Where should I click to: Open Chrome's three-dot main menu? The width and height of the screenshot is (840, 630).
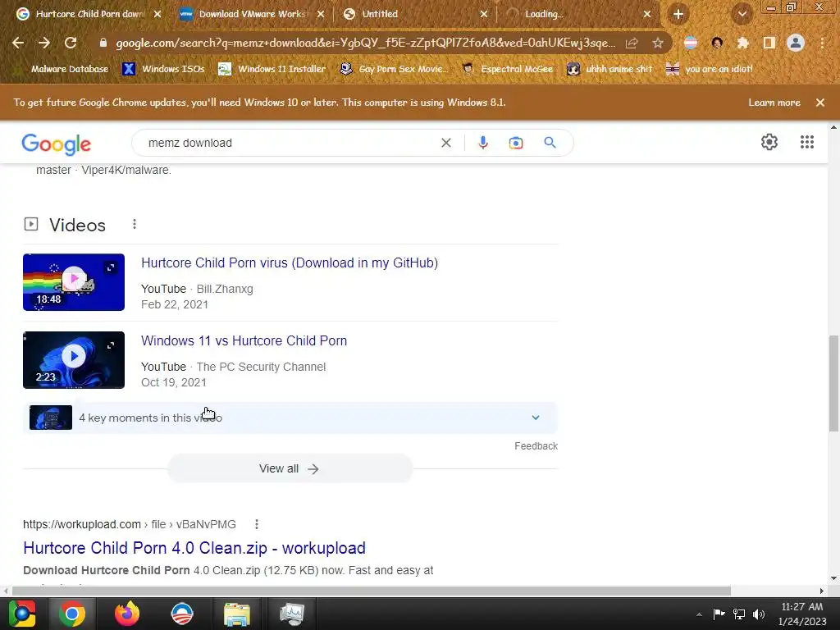[822, 43]
